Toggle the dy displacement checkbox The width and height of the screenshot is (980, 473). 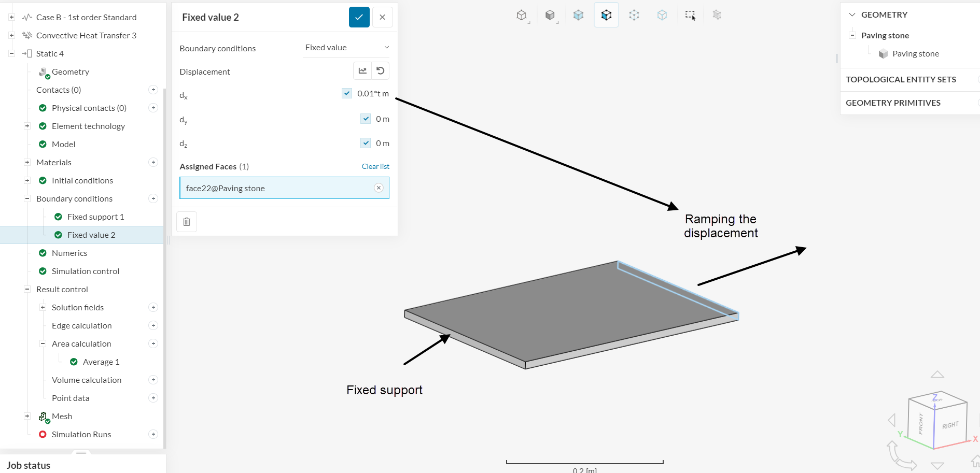click(x=366, y=119)
